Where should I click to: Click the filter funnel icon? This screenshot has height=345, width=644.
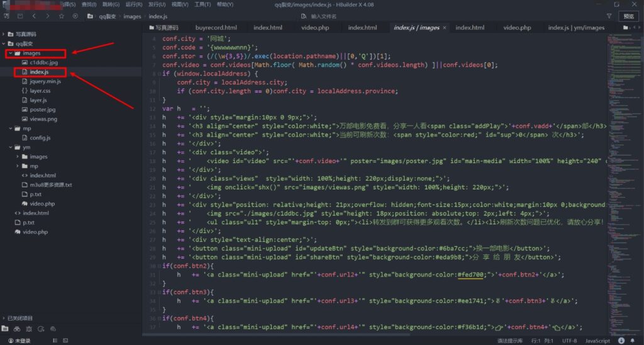(x=609, y=16)
